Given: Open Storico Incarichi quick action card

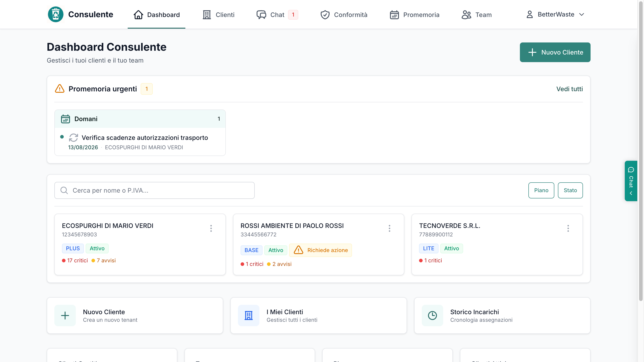Looking at the screenshot, I should (502, 316).
